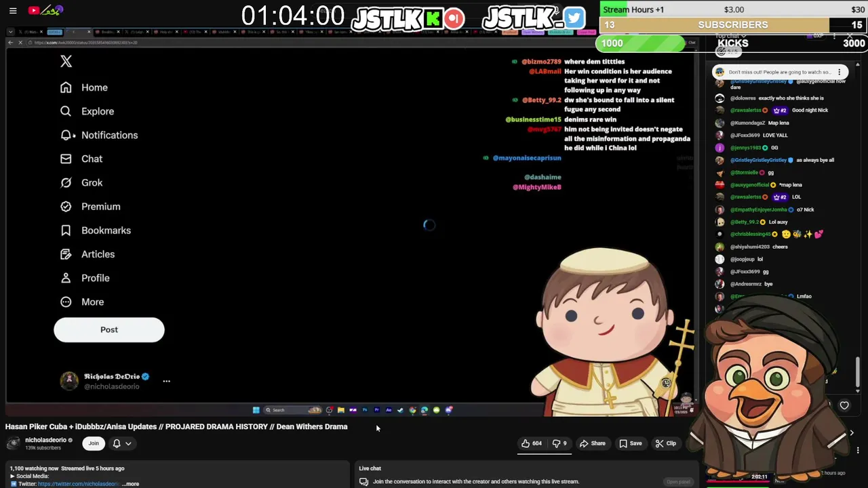Click the Articles icon in X sidebar
This screenshot has height=488, width=868.
(x=66, y=254)
